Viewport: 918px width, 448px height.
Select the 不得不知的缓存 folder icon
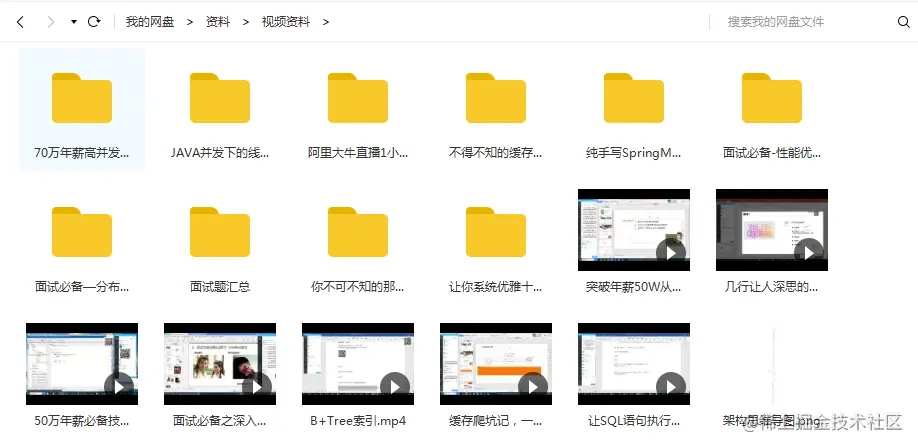tap(496, 98)
